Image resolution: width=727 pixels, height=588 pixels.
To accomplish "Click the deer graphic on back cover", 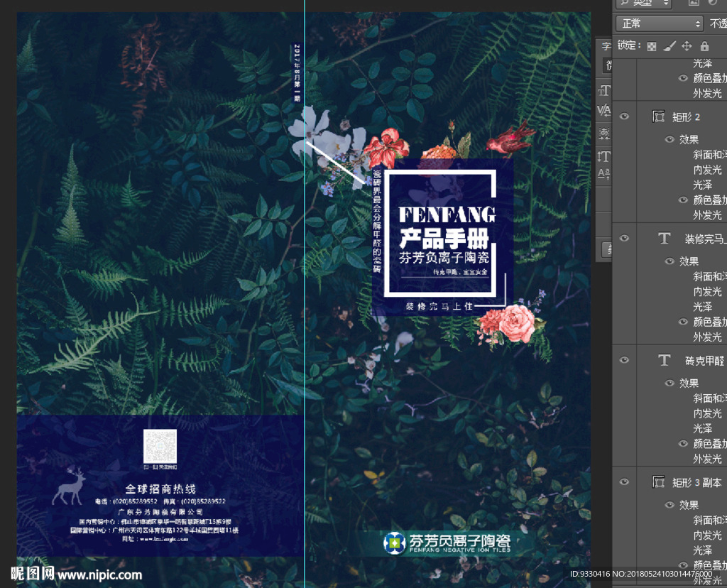I will (69, 486).
